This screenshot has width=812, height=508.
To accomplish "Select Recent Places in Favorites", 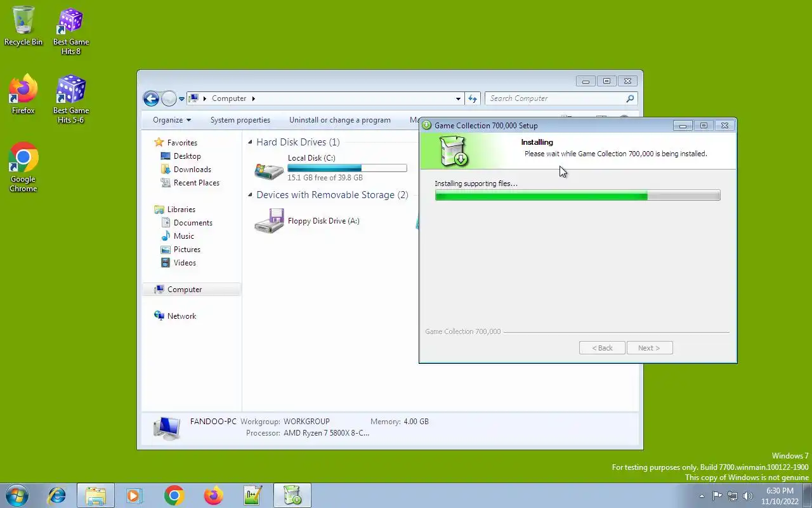I will pos(197,183).
